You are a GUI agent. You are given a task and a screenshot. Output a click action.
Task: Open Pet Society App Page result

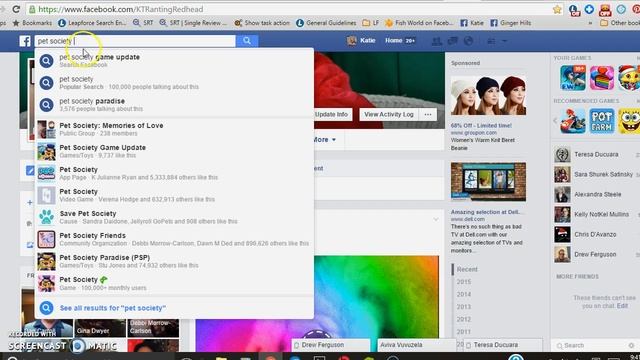[x=174, y=173]
